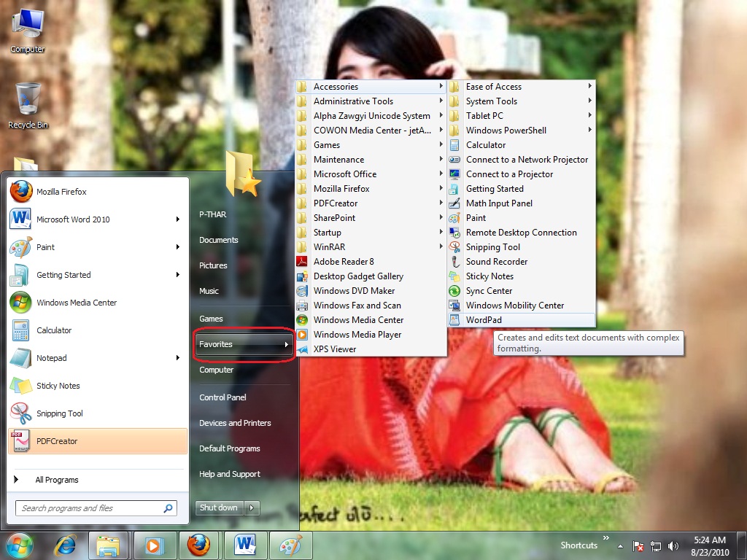Open the Microsoft Office program folder
Image resolution: width=747 pixels, height=560 pixels.
pyautogui.click(x=371, y=174)
